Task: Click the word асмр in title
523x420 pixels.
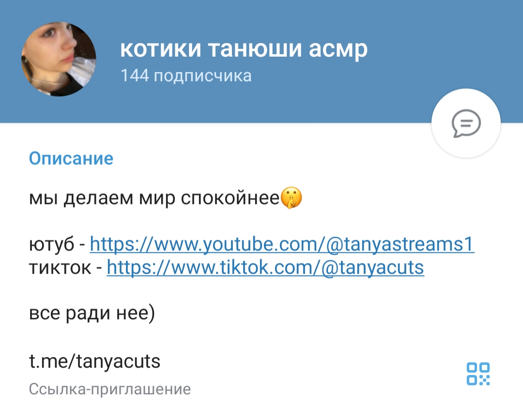Action: pyautogui.click(x=338, y=50)
